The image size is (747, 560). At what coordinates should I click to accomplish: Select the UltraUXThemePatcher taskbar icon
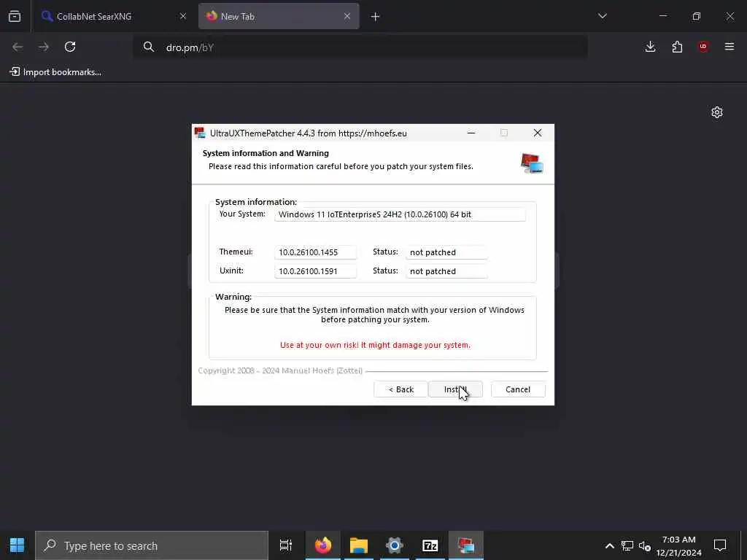pos(466,545)
